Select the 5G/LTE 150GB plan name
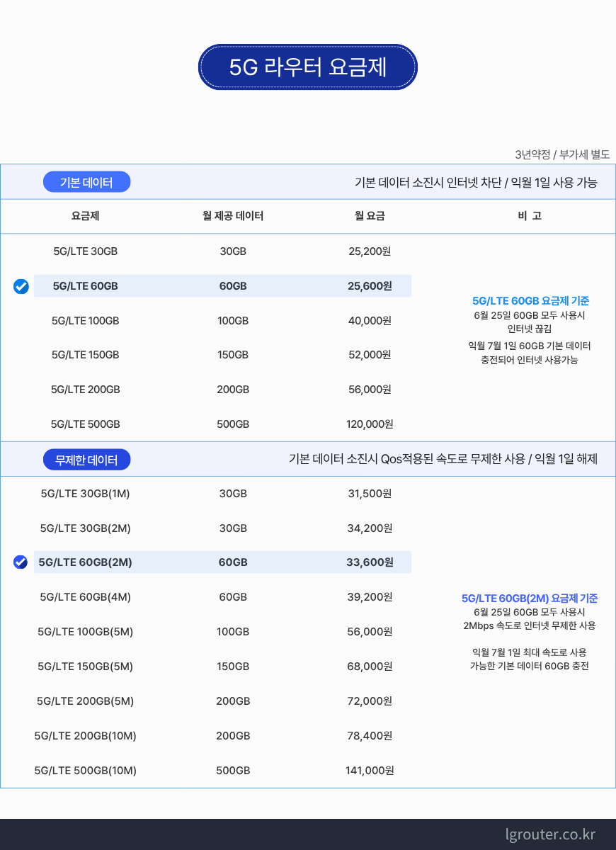 pos(85,355)
